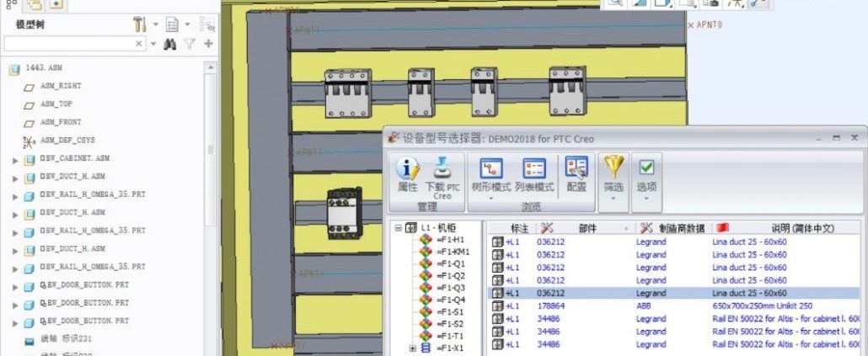Select the highlighted 036212 Lina duct row
The width and height of the screenshot is (868, 356).
tap(673, 293)
